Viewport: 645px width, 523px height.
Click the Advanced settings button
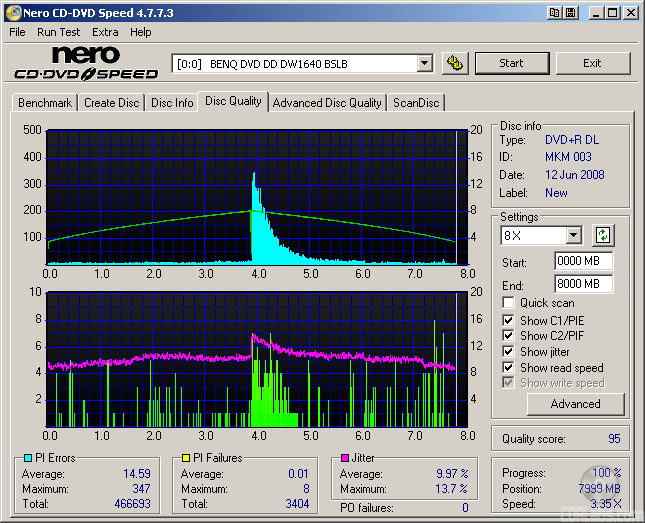(575, 404)
